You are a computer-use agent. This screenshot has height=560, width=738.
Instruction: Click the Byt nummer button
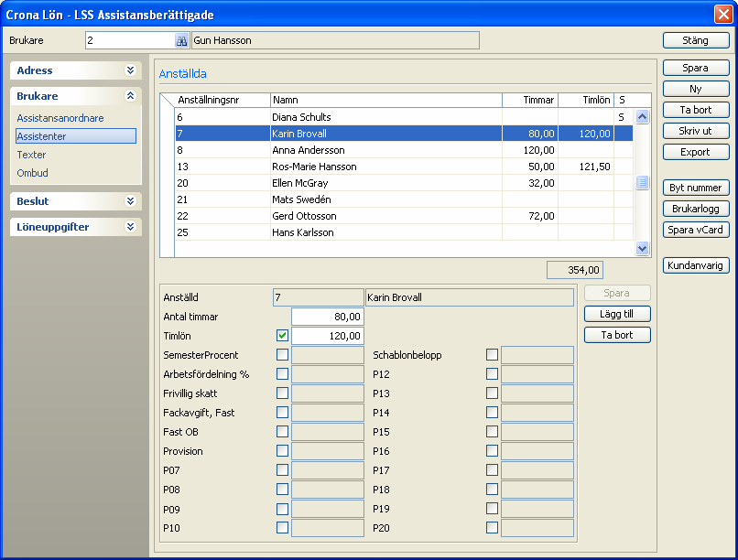(696, 188)
